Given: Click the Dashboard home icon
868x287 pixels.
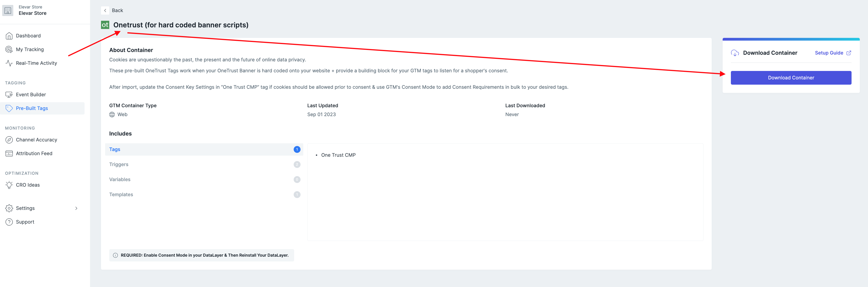Looking at the screenshot, I should [9, 36].
